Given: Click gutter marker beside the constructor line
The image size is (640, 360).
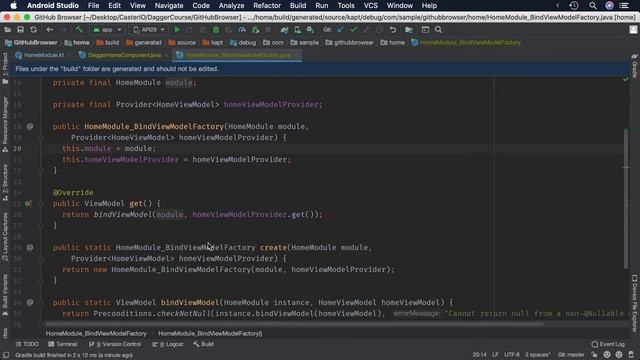Looking at the screenshot, I should click(30, 127).
